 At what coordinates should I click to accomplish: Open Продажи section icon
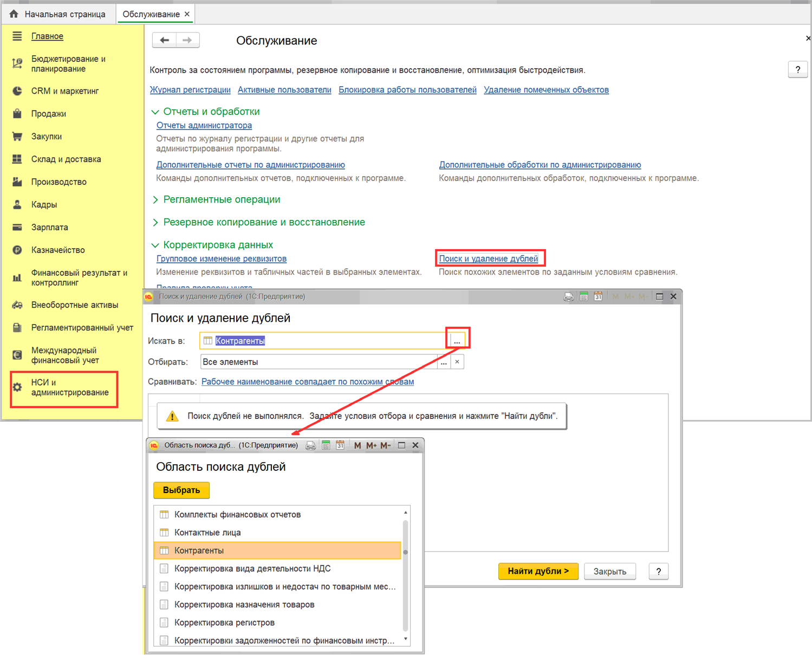click(17, 114)
